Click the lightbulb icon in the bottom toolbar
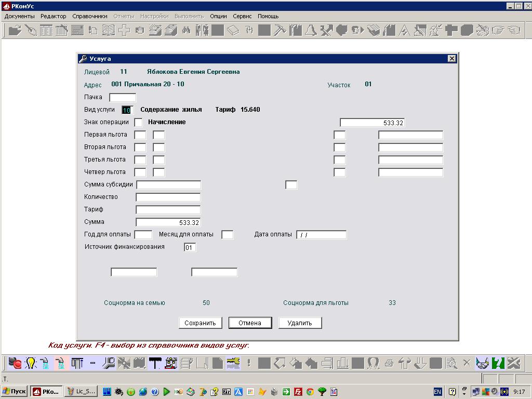Viewport: 532px width, 399px height. tap(31, 363)
